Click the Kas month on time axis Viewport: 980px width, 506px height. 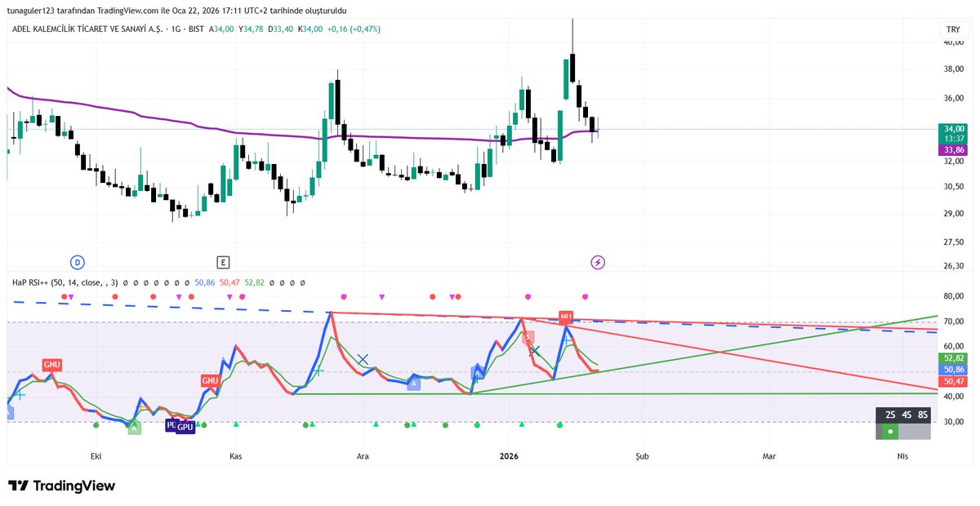[x=236, y=456]
